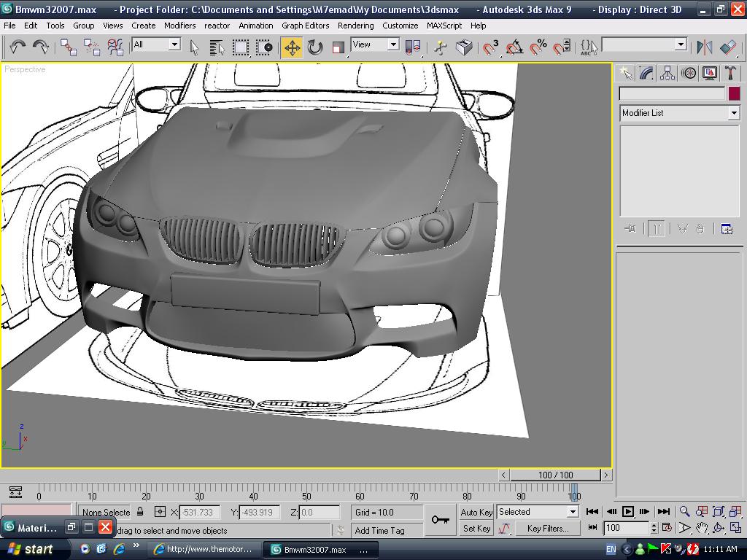
Task: Jump with the Go to End button
Action: (x=664, y=511)
